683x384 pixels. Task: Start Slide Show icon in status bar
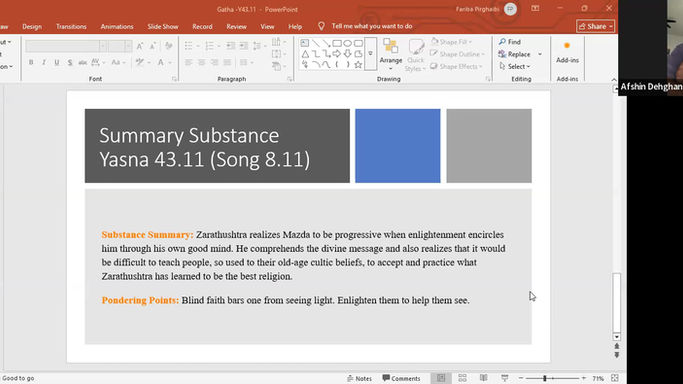[504, 378]
